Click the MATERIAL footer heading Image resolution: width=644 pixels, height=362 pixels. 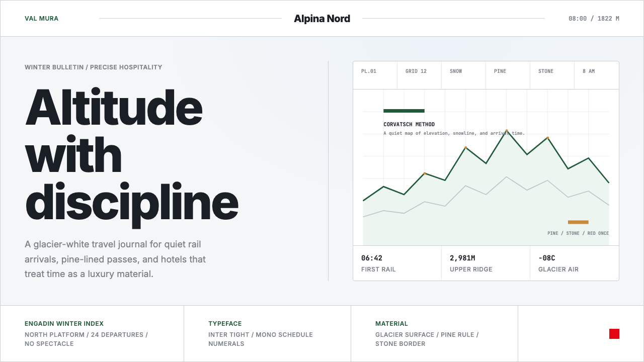391,324
